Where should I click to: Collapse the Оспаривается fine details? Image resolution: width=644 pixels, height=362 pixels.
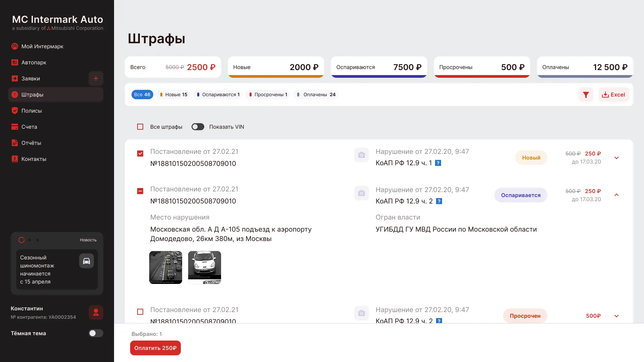[616, 195]
